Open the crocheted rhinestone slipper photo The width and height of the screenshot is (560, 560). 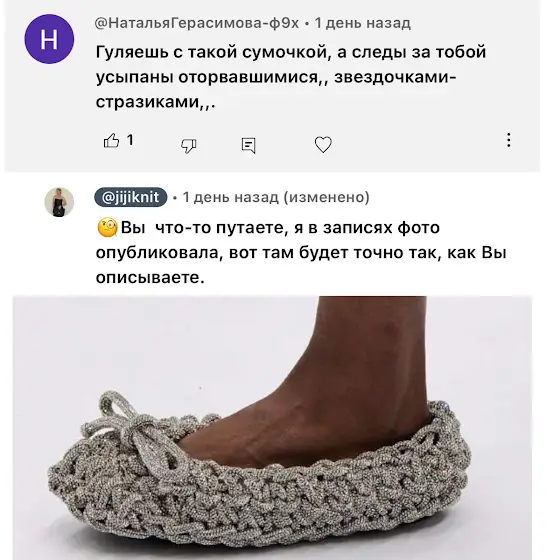tap(272, 428)
